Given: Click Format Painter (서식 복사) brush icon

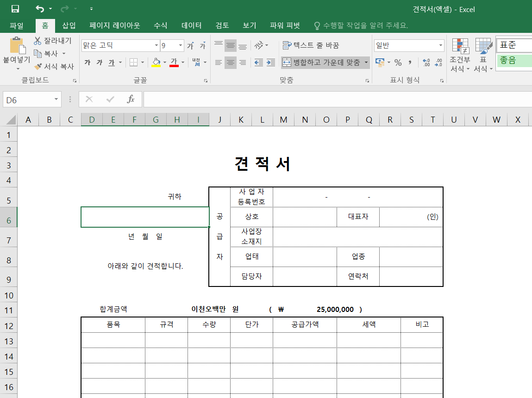Looking at the screenshot, I should coord(38,67).
